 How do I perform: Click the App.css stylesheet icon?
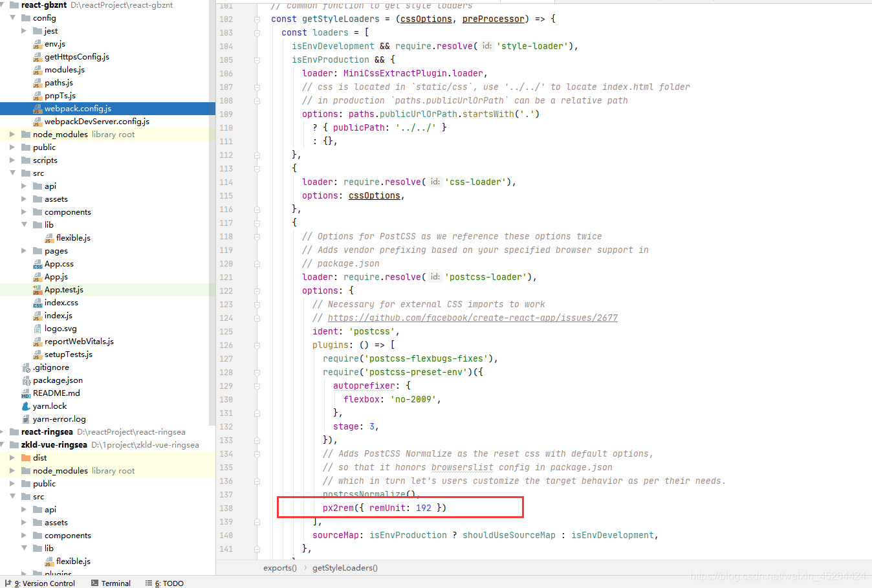click(38, 264)
